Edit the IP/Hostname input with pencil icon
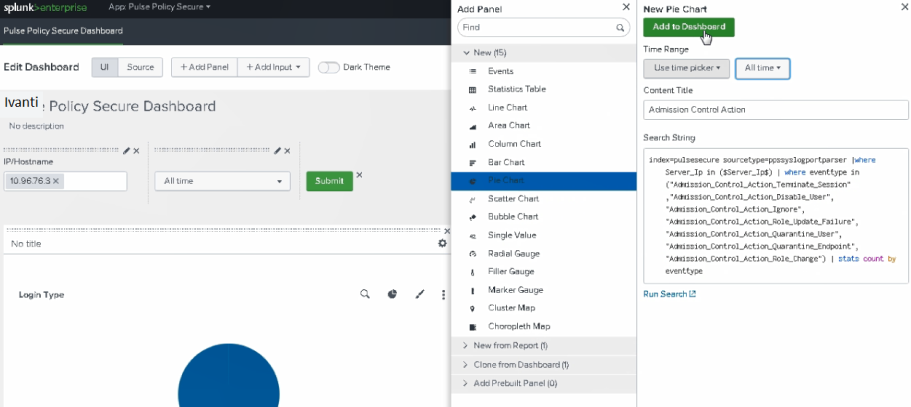This screenshot has width=911, height=407. coord(126,151)
